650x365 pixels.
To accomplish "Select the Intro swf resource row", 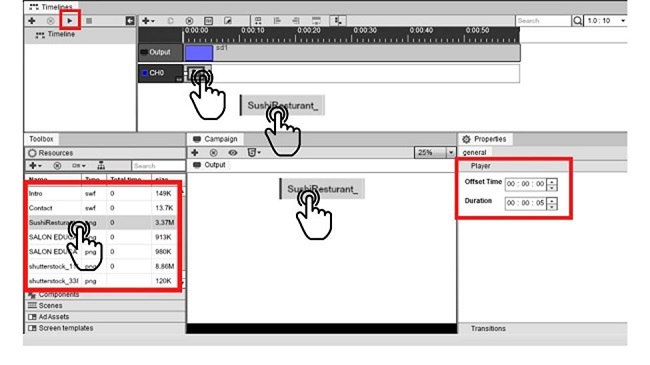I will tap(102, 194).
